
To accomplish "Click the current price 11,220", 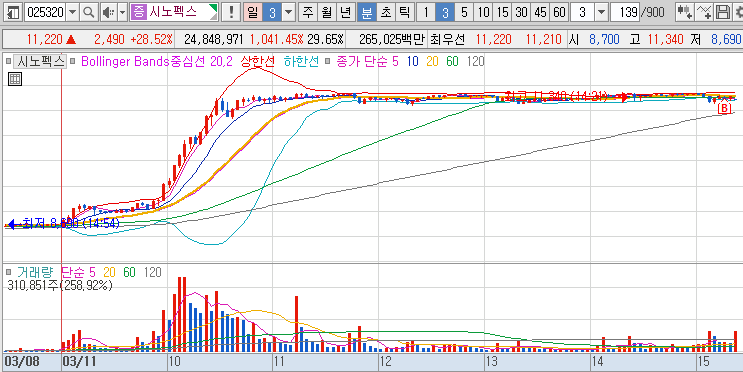I will point(45,39).
